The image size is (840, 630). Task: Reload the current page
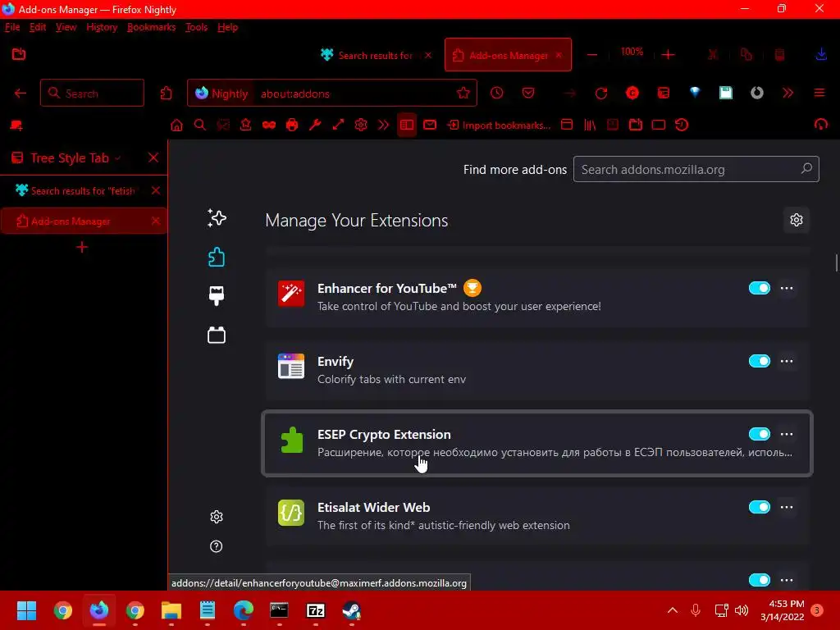tap(601, 94)
